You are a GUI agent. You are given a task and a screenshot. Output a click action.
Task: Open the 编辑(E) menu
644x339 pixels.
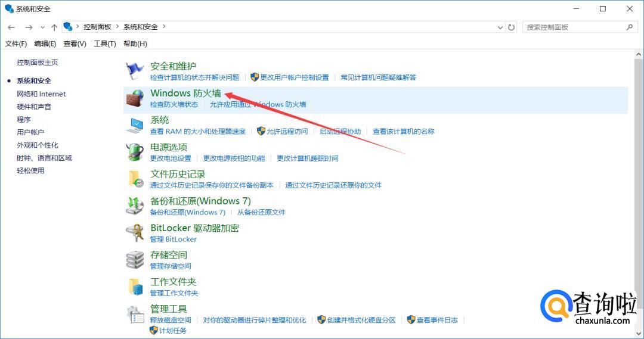45,43
